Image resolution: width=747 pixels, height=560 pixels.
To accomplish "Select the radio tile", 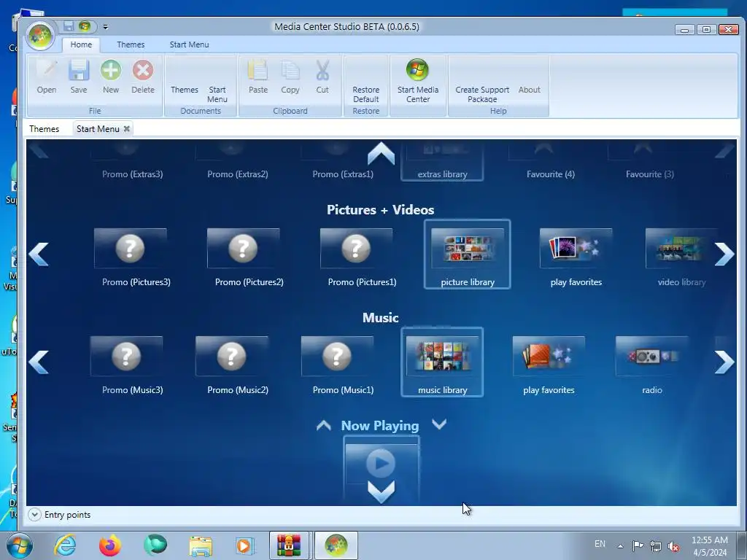I will pos(651,365).
